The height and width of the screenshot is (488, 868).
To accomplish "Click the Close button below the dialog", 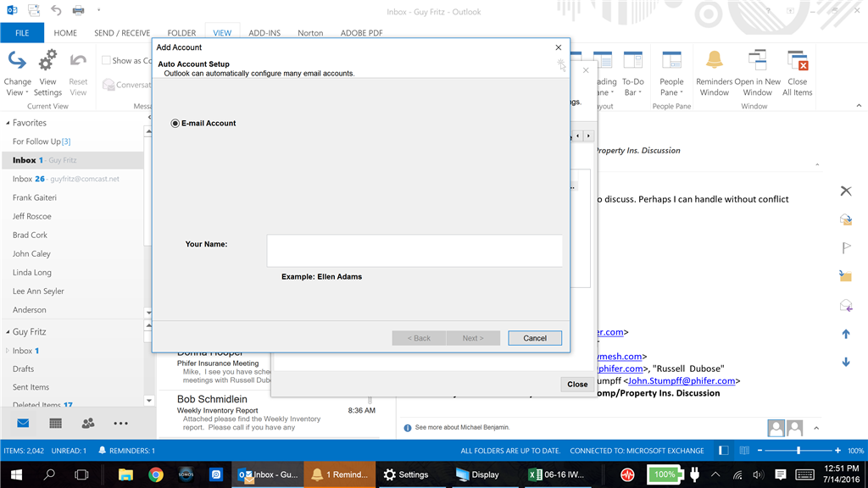I will click(x=576, y=384).
